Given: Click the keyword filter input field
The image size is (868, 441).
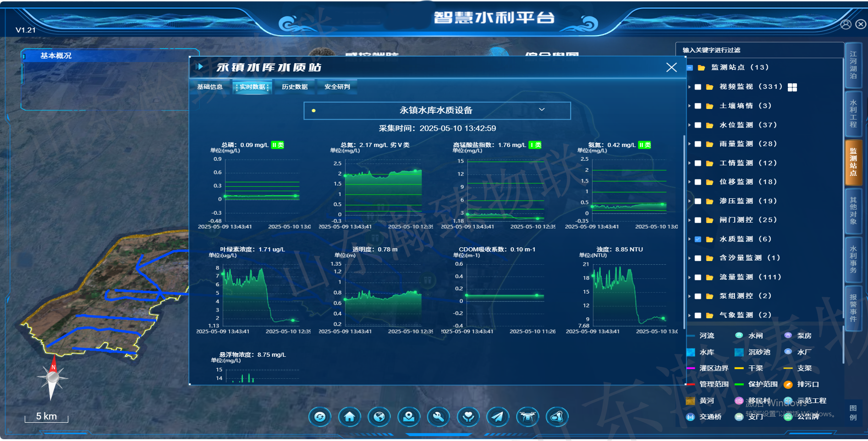Looking at the screenshot, I should coord(758,50).
